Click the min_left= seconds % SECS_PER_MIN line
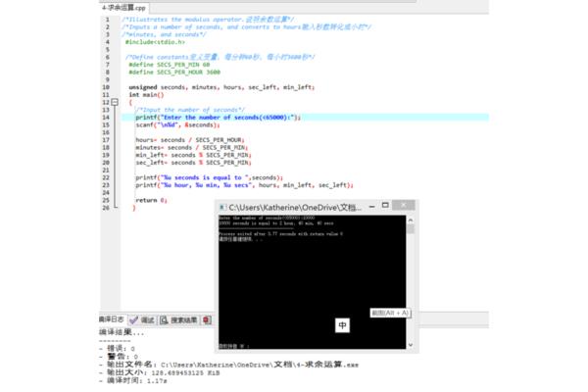 pyautogui.click(x=193, y=155)
